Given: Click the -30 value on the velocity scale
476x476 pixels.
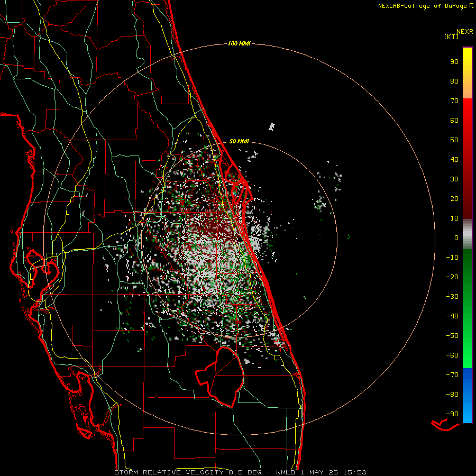Looking at the screenshot, I should point(452,297).
